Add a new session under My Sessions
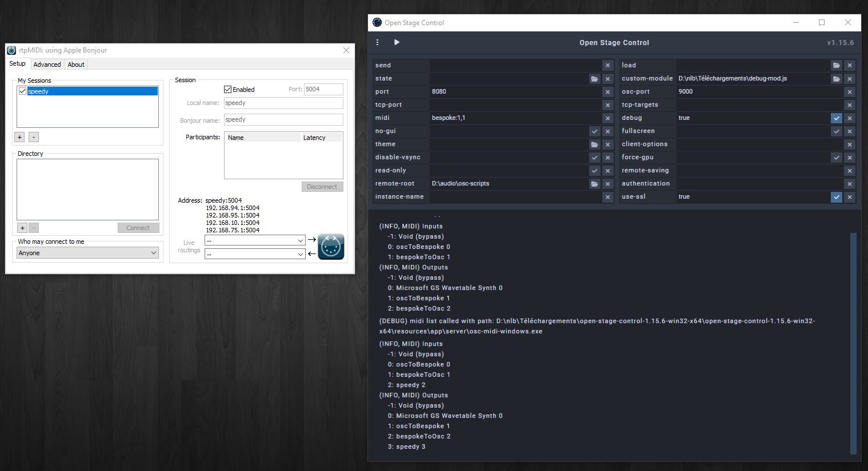Image resolution: width=868 pixels, height=471 pixels. click(19, 137)
